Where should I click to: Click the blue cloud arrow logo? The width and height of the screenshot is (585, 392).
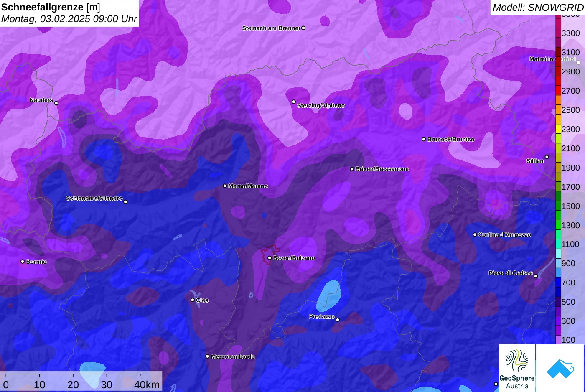point(560,368)
